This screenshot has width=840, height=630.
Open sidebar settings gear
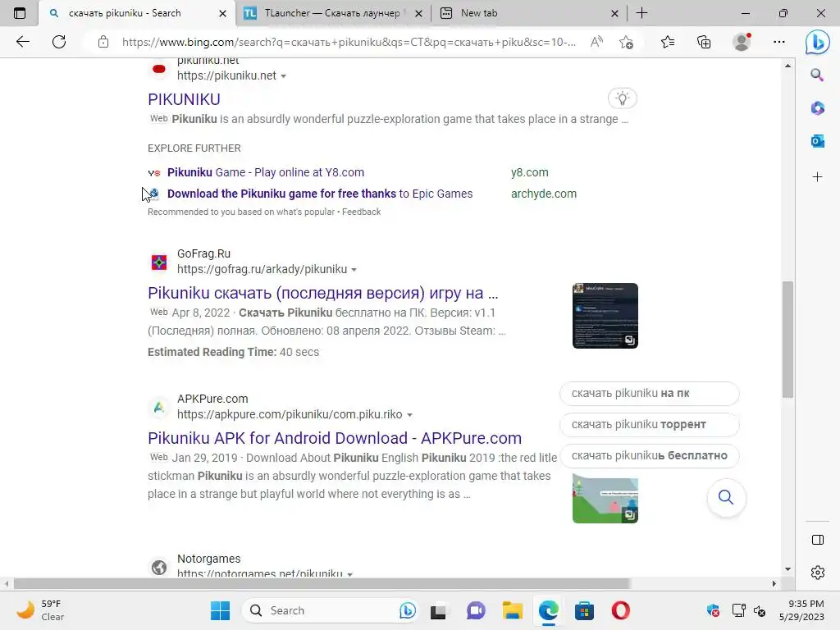point(818,573)
